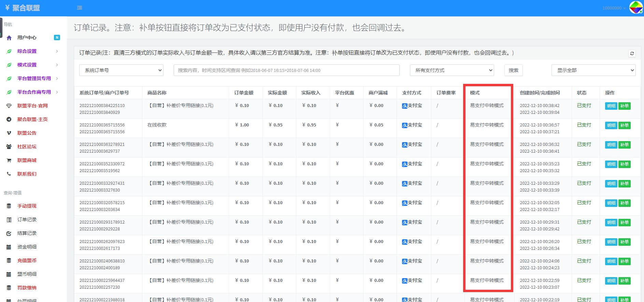Viewport: 644px width, 302px height.
Task: Click the diamond icon beside 联盟平台-官网
Action: pos(9,106)
